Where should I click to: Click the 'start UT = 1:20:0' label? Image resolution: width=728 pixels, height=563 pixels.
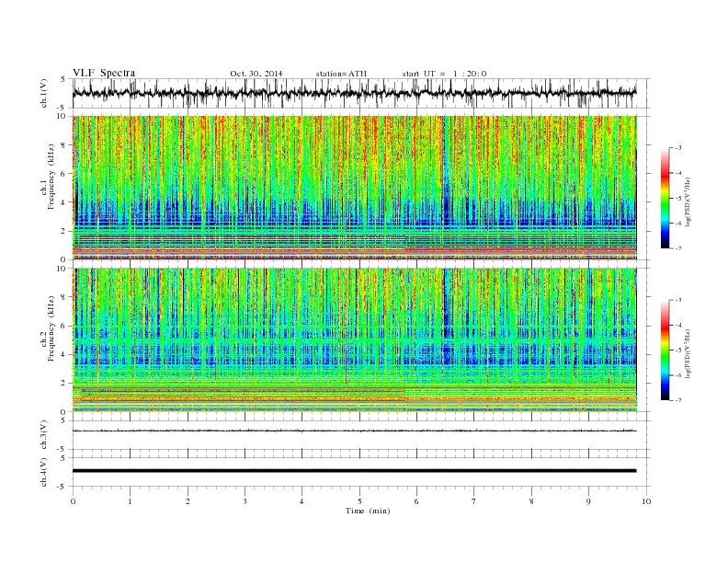[x=444, y=74]
